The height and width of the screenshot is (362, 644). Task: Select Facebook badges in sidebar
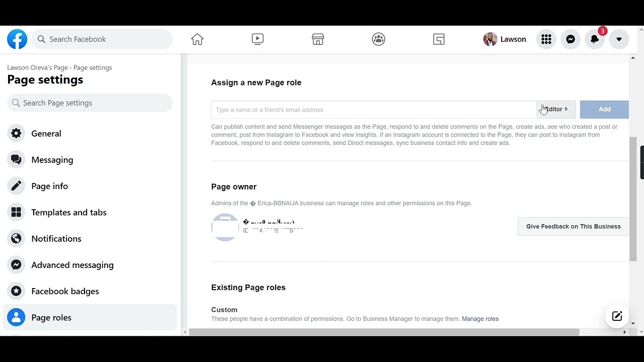point(90,291)
